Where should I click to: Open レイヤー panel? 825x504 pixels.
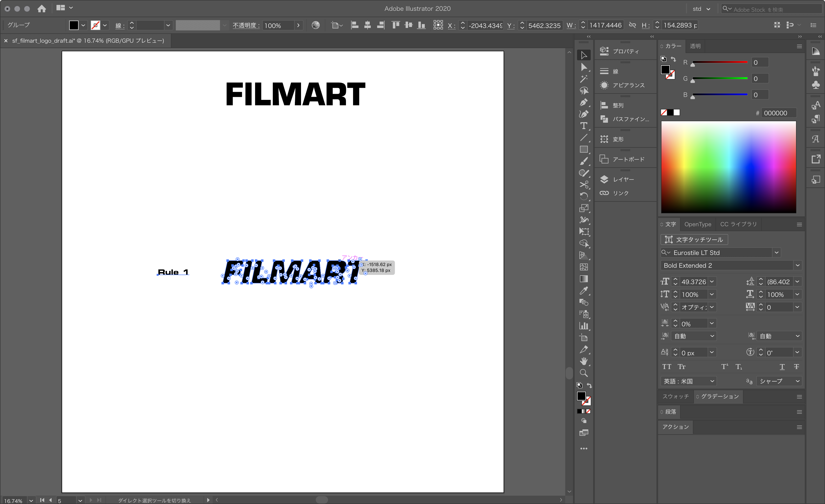tap(625, 179)
